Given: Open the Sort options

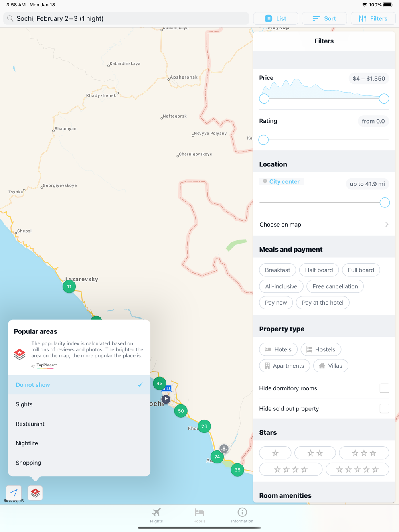Looking at the screenshot, I should click(324, 18).
